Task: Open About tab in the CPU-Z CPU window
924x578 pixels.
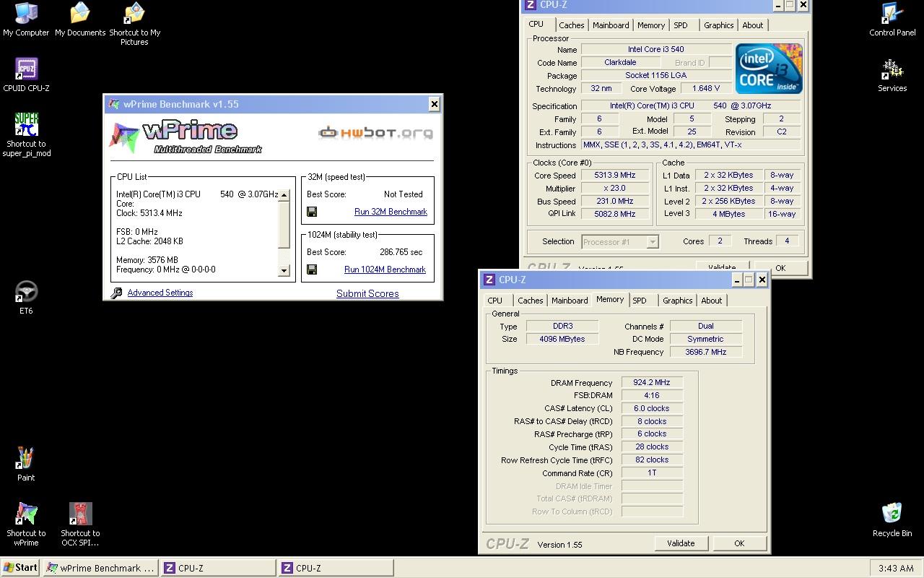Action: coord(752,25)
